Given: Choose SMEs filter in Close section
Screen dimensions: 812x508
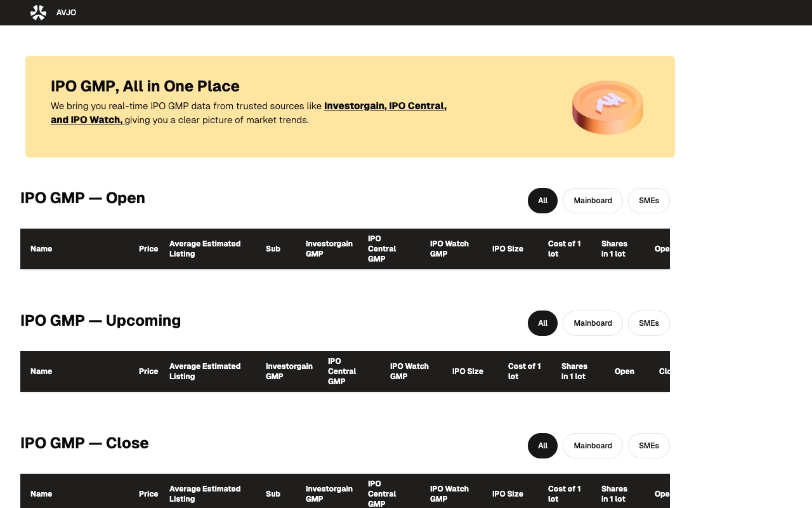Looking at the screenshot, I should (648, 446).
